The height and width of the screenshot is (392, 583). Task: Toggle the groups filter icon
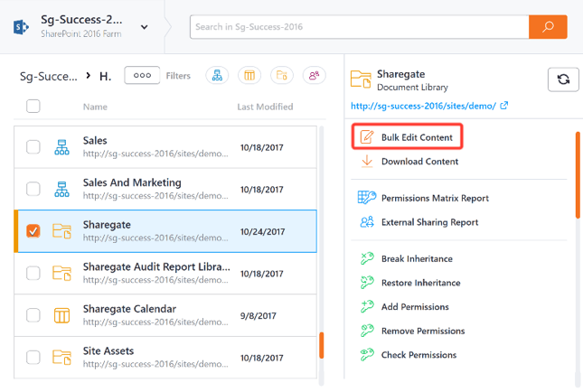click(315, 76)
